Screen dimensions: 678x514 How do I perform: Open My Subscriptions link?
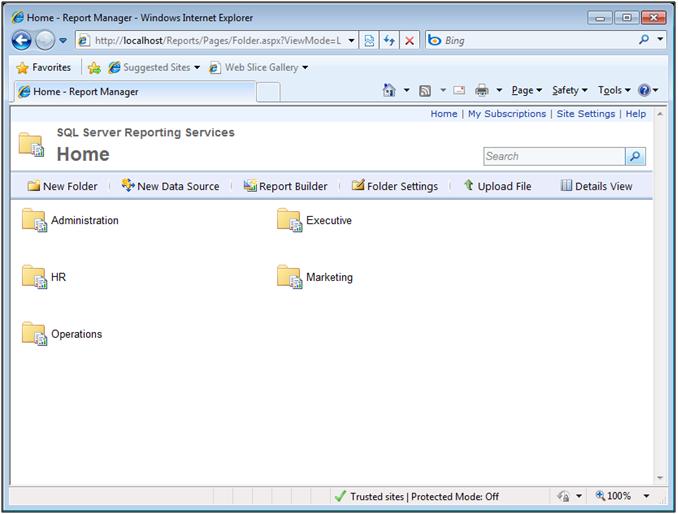(507, 114)
